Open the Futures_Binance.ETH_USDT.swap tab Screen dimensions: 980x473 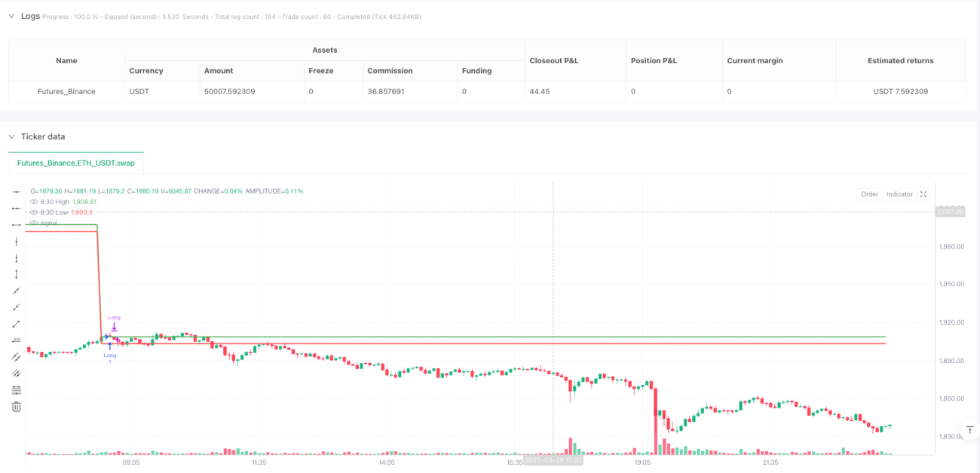(75, 162)
